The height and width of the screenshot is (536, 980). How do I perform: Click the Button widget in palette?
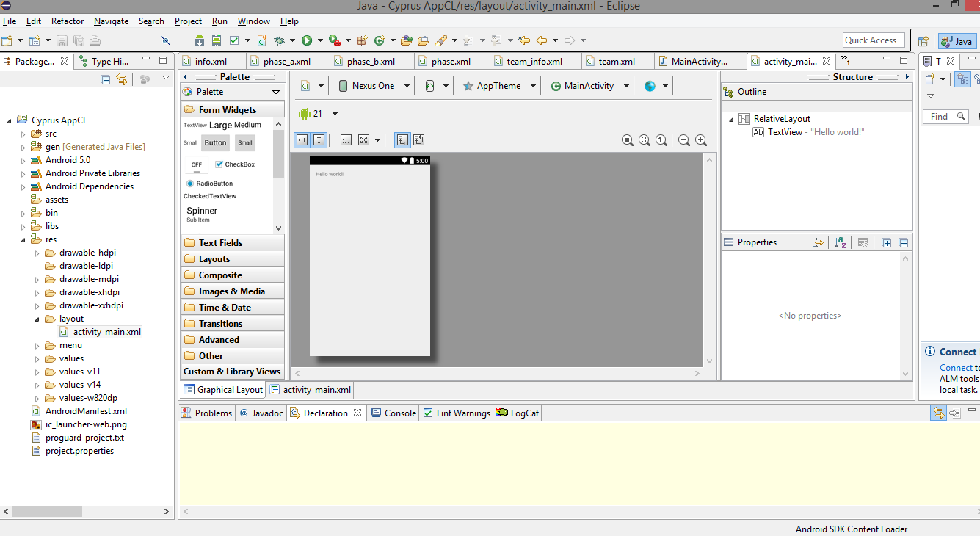[215, 143]
